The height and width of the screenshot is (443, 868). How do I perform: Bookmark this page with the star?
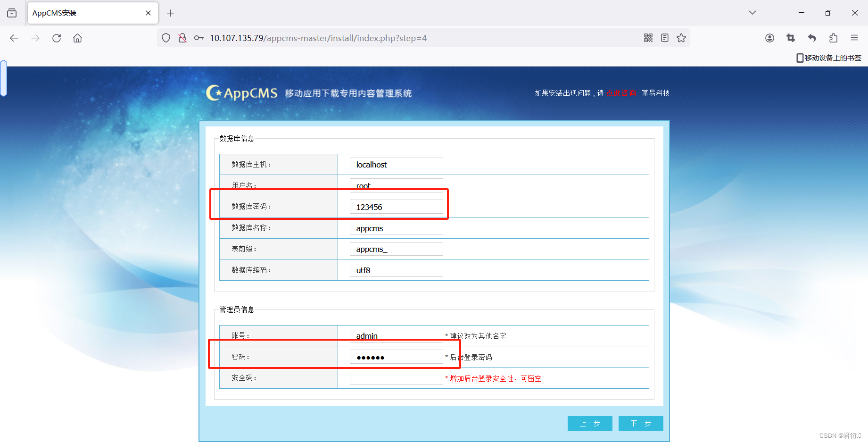point(681,38)
